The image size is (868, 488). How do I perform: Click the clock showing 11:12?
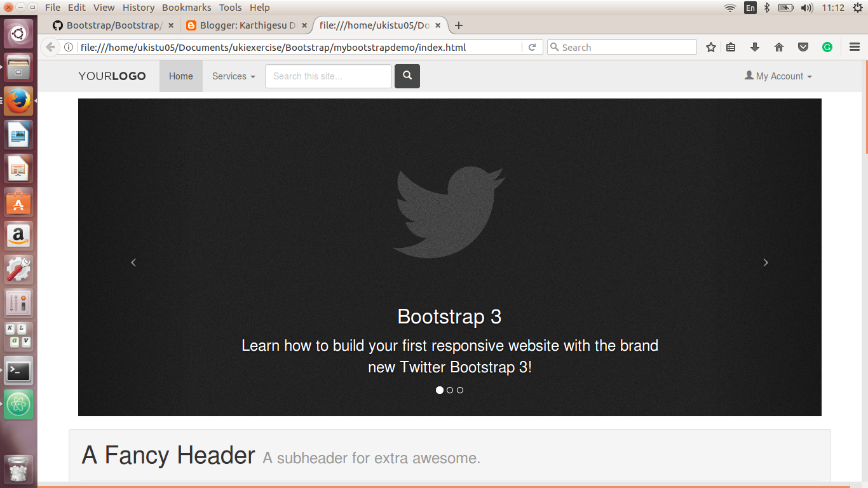point(833,8)
